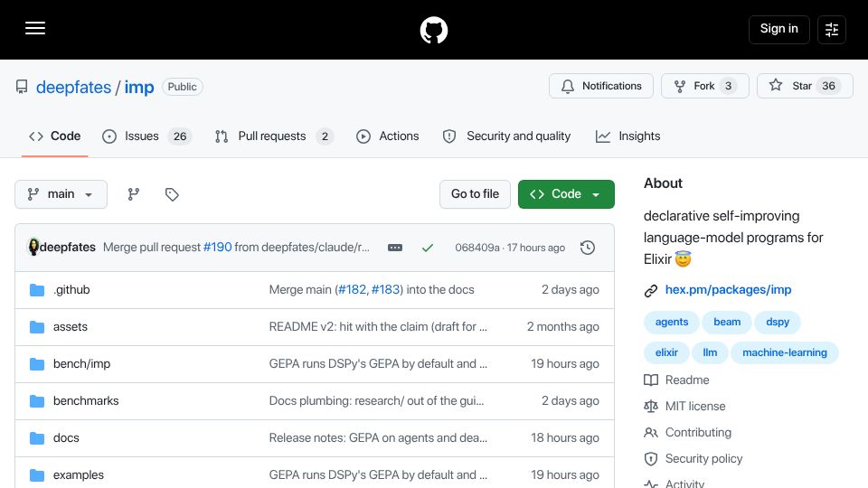View the commit checks green checkmark
Viewport: 868px width, 488px height.
point(427,248)
